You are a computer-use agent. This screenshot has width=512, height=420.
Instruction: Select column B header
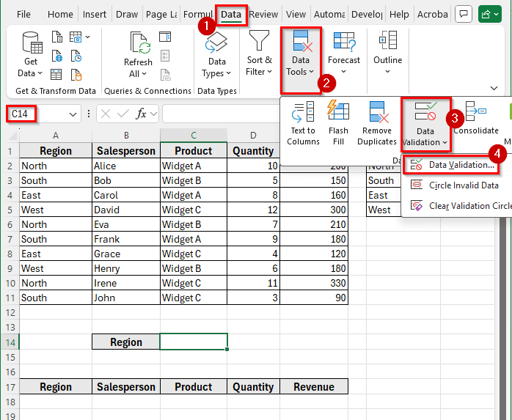126,136
